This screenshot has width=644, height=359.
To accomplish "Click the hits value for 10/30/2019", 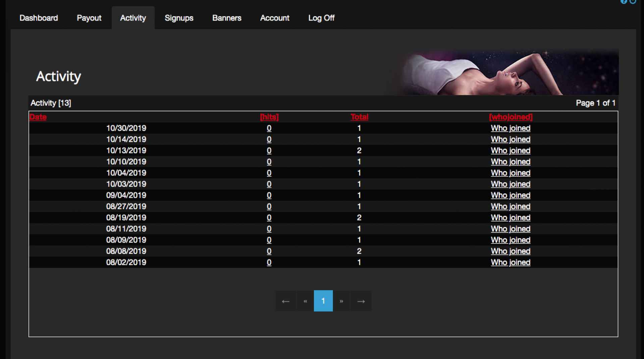I will point(269,128).
